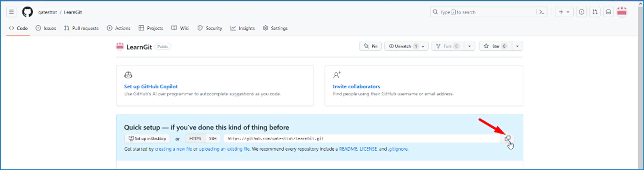Click the repository URL field
This screenshot has width=644, height=170.
(362, 139)
